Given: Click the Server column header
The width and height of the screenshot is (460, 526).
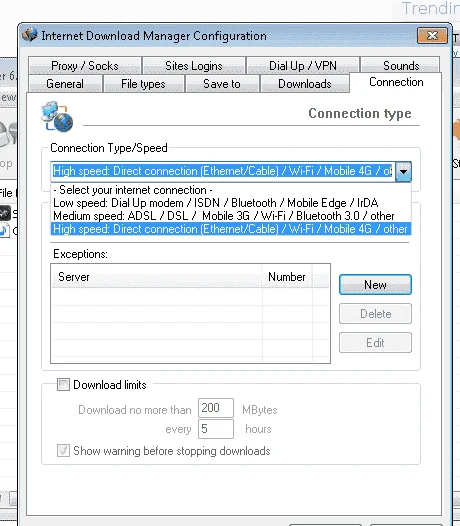Looking at the screenshot, I should (157, 277).
